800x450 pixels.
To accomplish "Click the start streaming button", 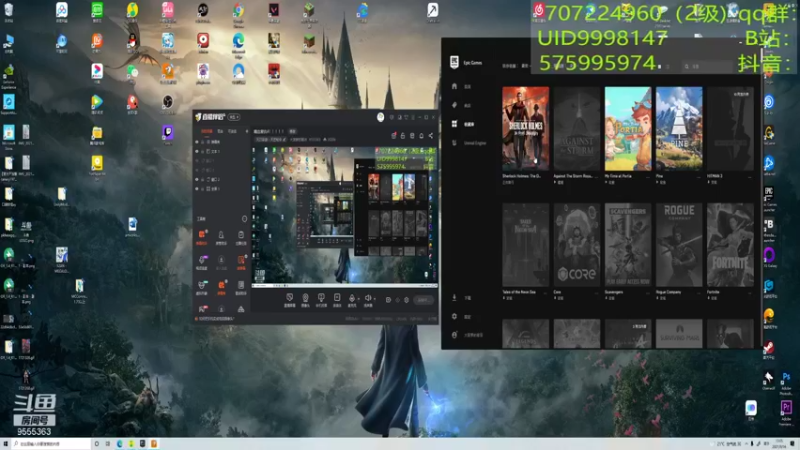I will click(x=423, y=299).
